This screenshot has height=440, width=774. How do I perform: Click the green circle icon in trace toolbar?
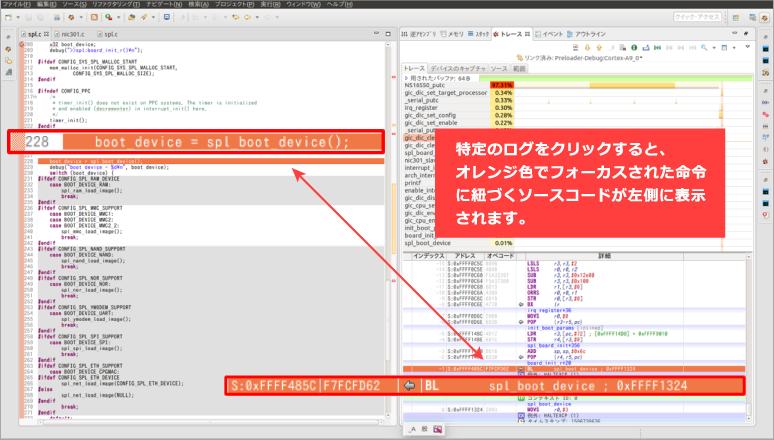[634, 48]
